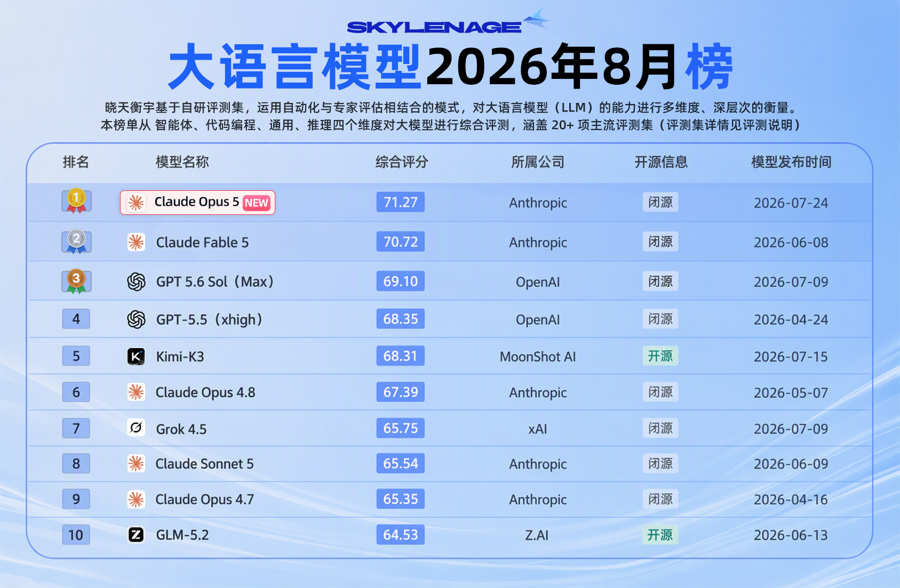Screen dimensions: 900x588
Task: Select the rank 6 number badge
Action: (x=76, y=392)
